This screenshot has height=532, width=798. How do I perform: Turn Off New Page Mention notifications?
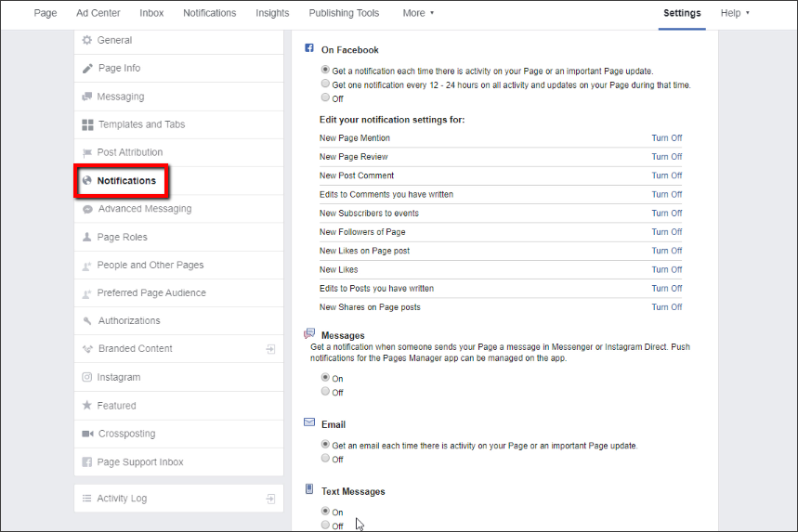(x=667, y=137)
